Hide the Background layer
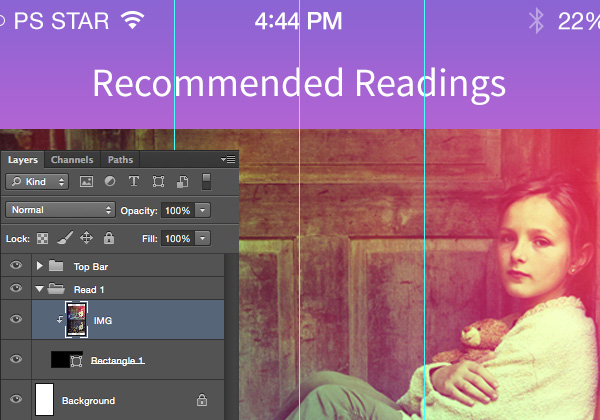 [16, 399]
